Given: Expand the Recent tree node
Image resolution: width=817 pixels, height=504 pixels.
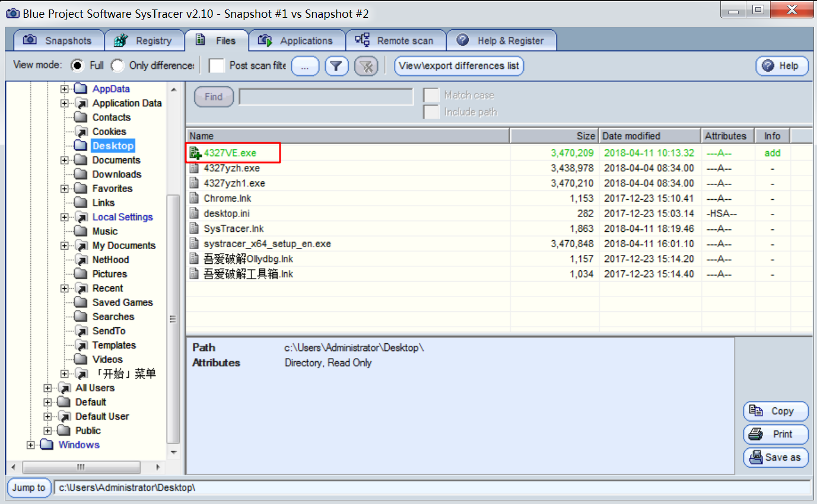Looking at the screenshot, I should pos(65,288).
